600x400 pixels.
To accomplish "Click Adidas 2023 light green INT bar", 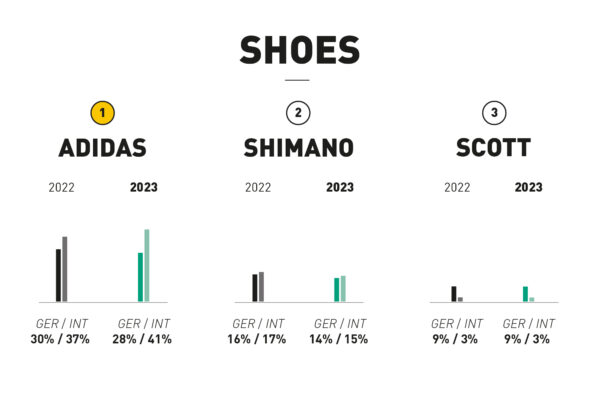I will [147, 266].
